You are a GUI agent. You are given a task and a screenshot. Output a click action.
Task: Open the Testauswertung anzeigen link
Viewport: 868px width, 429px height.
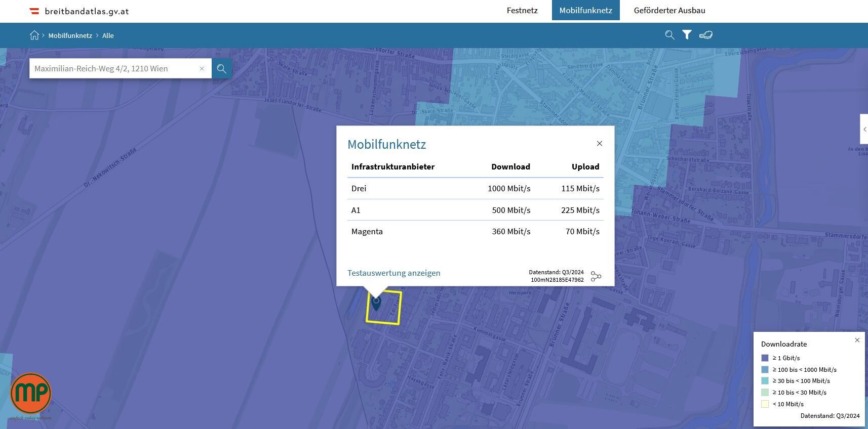tap(394, 273)
